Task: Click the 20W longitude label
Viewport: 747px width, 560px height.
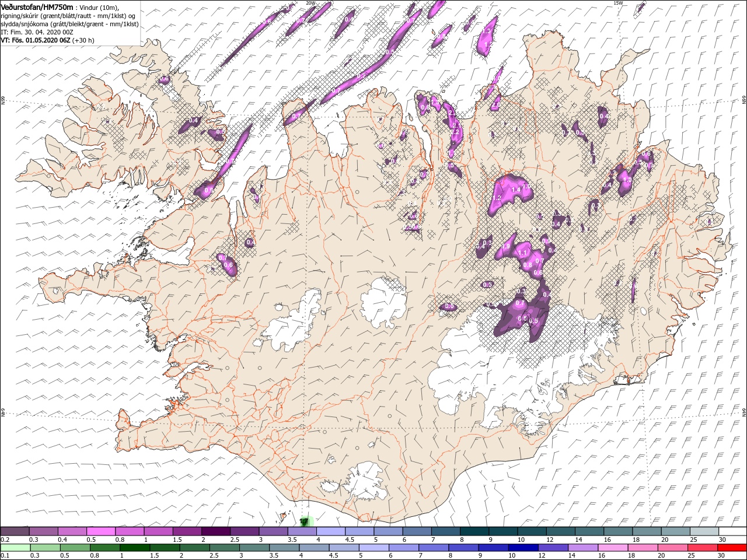Action: [310, 3]
